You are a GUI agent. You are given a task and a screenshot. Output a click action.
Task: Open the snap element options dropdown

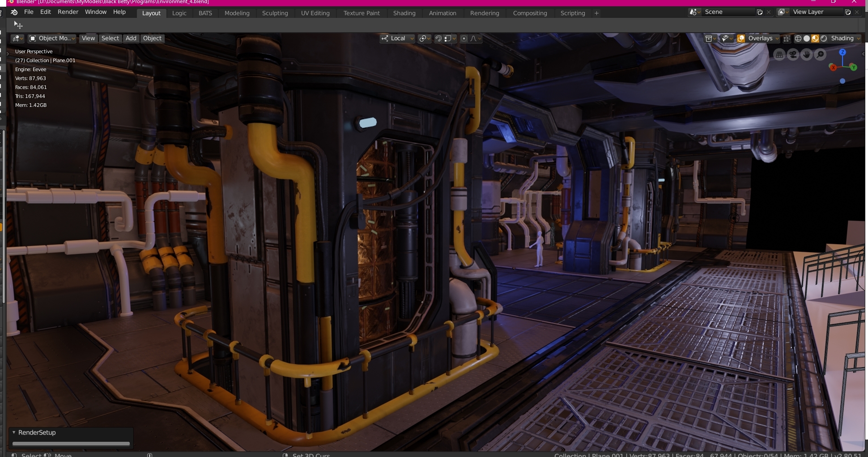[x=450, y=38]
